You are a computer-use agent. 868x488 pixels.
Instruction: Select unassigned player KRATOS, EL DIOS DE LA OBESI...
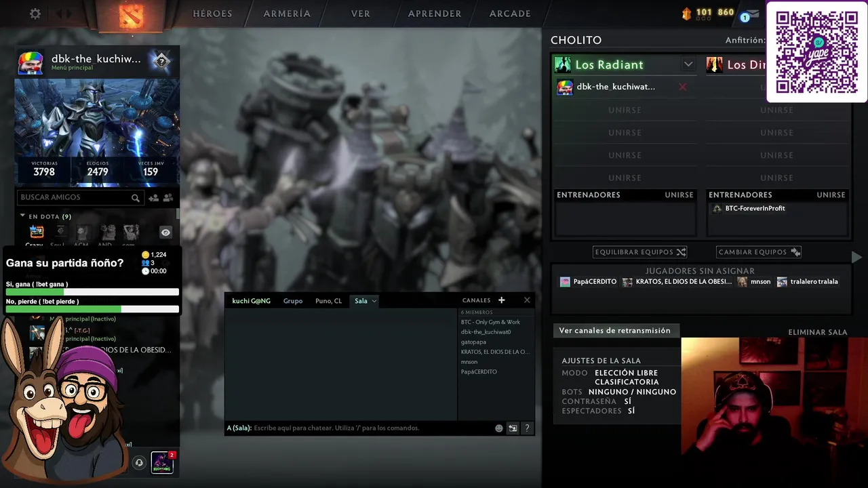677,282
